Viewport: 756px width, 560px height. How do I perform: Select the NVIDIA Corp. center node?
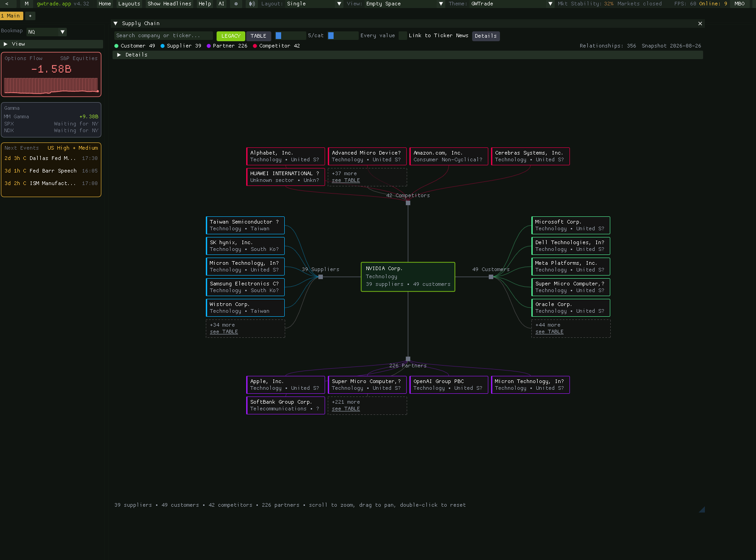click(408, 277)
